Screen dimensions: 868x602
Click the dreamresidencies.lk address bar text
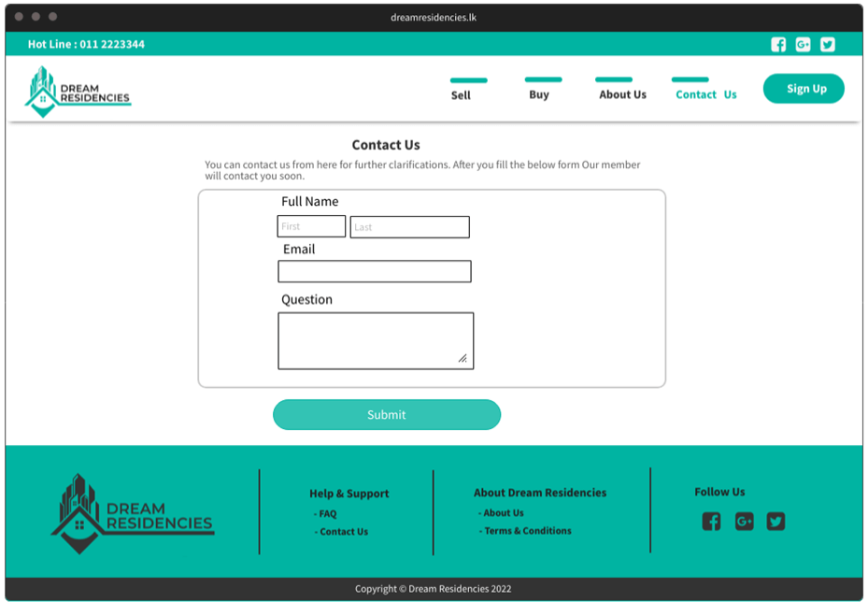[x=434, y=17]
